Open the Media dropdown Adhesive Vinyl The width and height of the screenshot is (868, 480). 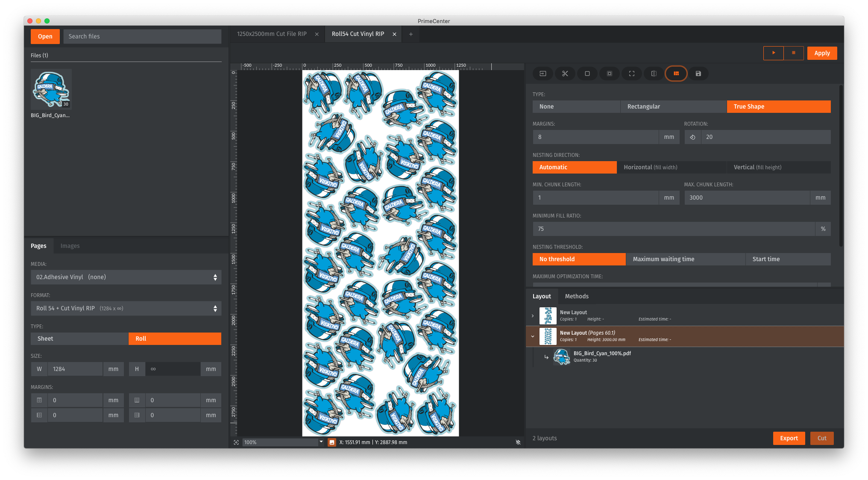[x=126, y=277]
